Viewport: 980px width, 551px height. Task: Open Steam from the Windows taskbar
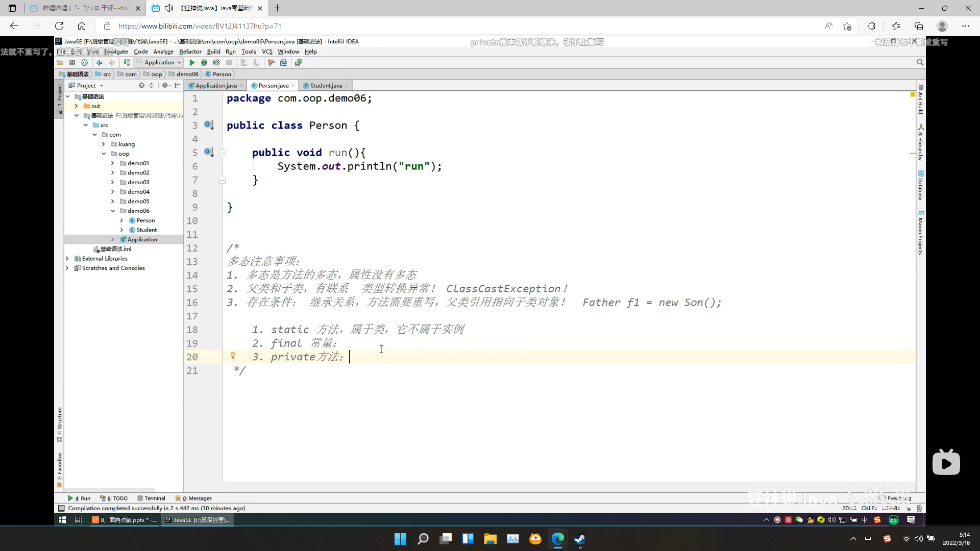point(580,539)
